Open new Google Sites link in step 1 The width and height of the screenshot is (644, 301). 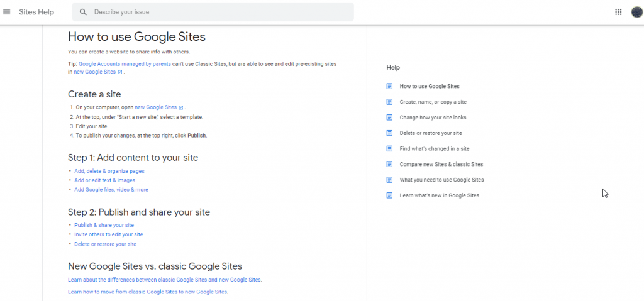(156, 107)
